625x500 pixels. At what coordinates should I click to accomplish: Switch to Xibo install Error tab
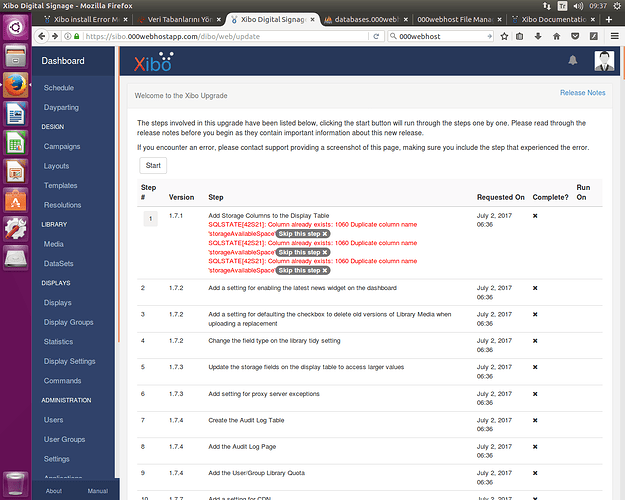[85, 20]
